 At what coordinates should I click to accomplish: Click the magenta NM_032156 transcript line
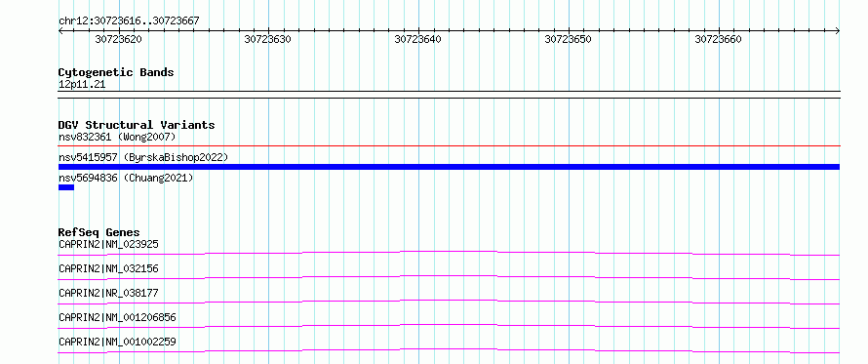click(x=449, y=277)
